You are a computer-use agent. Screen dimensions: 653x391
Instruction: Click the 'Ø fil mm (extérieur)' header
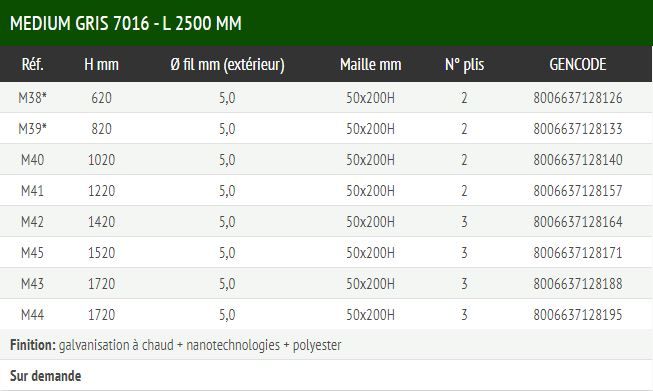coord(227,65)
